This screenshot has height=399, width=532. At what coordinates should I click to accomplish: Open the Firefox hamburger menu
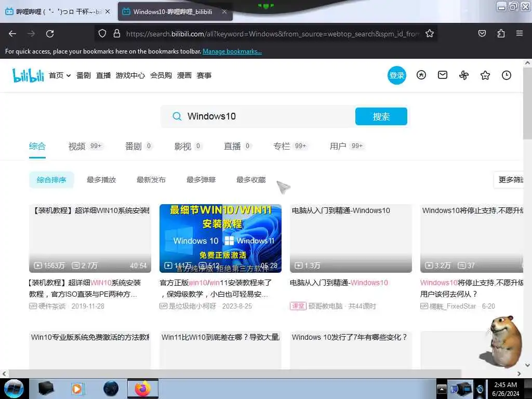[519, 33]
